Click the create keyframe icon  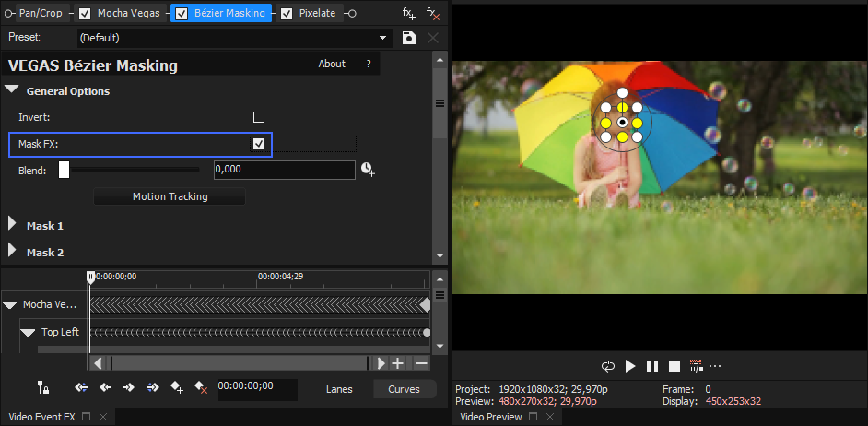coord(177,388)
